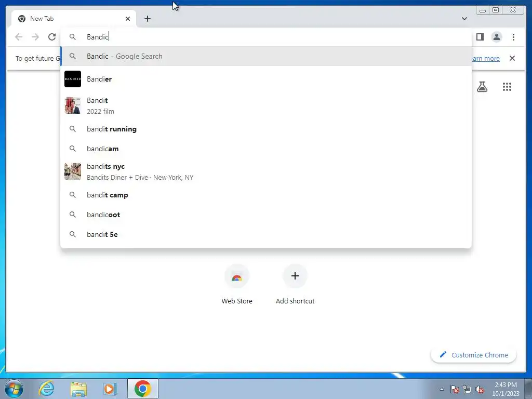Click the Bandit film poster thumbnail

click(x=73, y=105)
